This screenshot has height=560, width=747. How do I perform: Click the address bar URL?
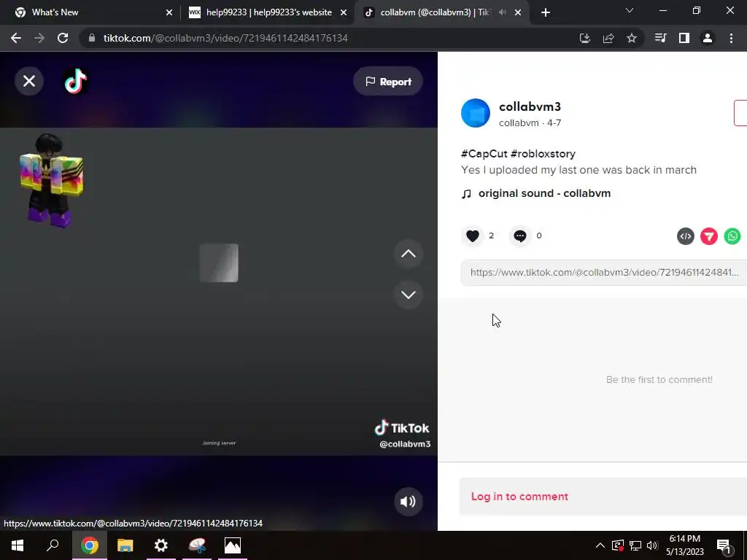(x=225, y=38)
